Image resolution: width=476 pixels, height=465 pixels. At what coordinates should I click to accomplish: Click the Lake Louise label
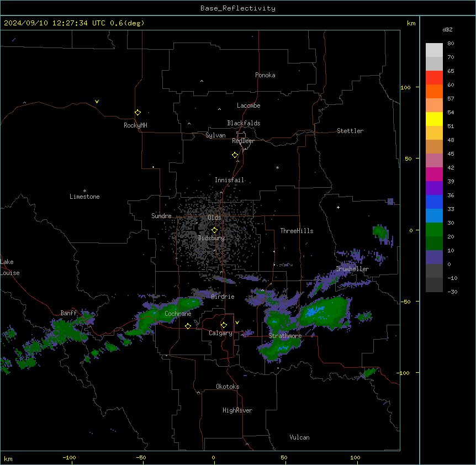(10, 267)
